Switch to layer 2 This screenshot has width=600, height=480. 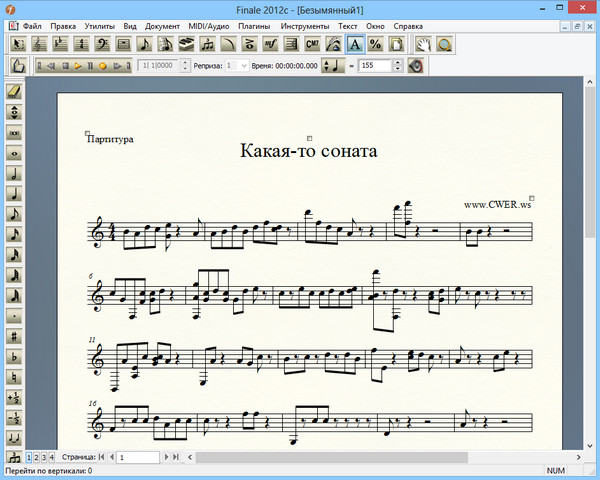pos(37,457)
